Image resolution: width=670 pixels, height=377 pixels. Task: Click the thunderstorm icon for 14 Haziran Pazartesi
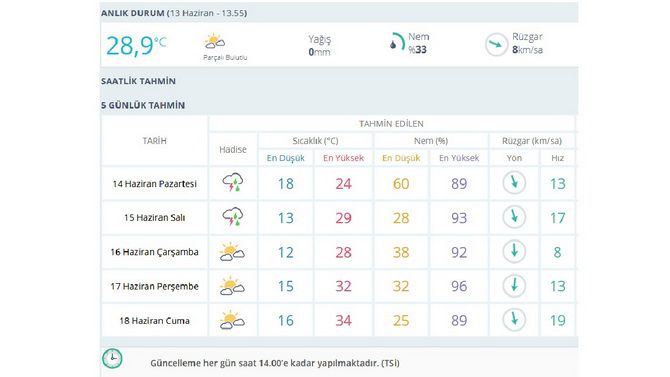tap(232, 183)
